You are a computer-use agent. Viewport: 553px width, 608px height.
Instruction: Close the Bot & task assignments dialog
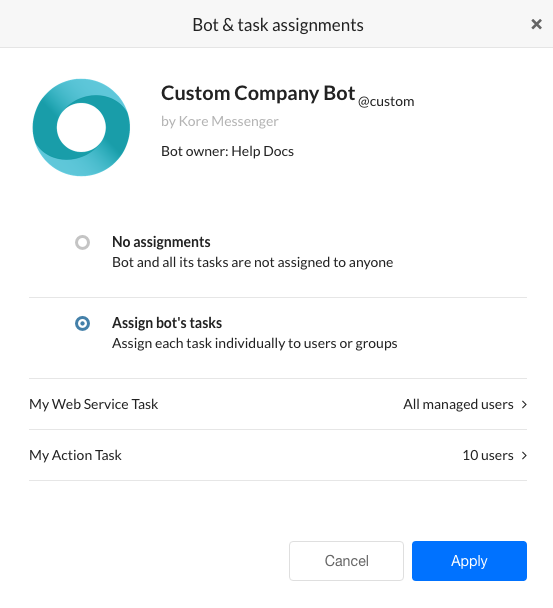point(536,24)
